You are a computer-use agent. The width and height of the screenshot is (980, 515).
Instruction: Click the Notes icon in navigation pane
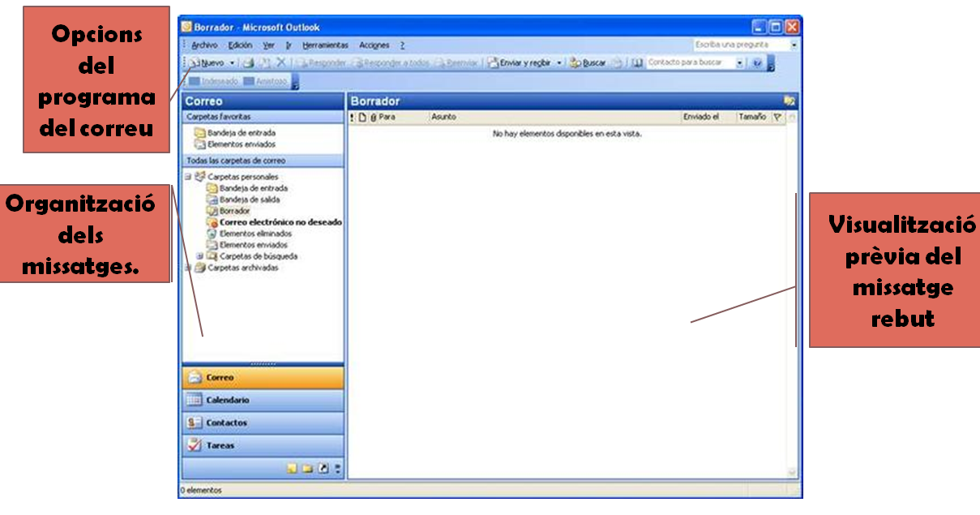point(293,469)
